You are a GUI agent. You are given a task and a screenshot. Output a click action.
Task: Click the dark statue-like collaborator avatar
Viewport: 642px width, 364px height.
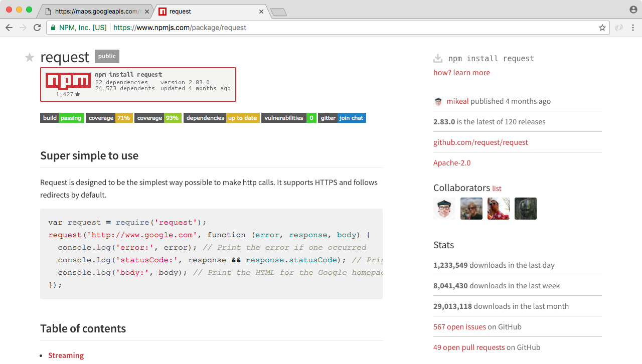point(526,209)
